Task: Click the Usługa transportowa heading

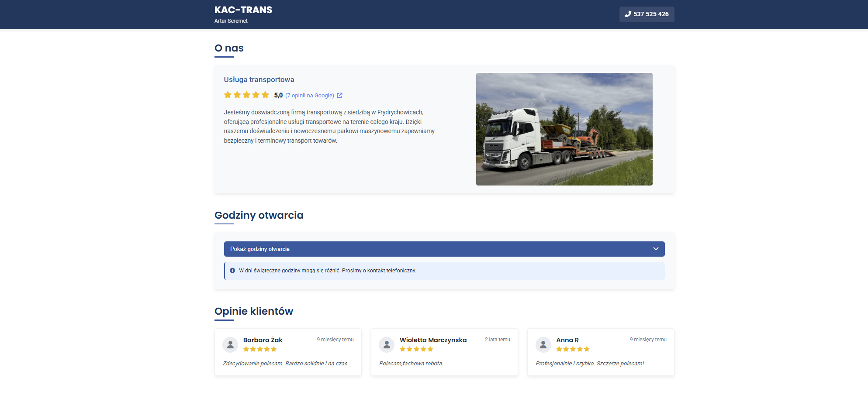Action: pos(259,79)
